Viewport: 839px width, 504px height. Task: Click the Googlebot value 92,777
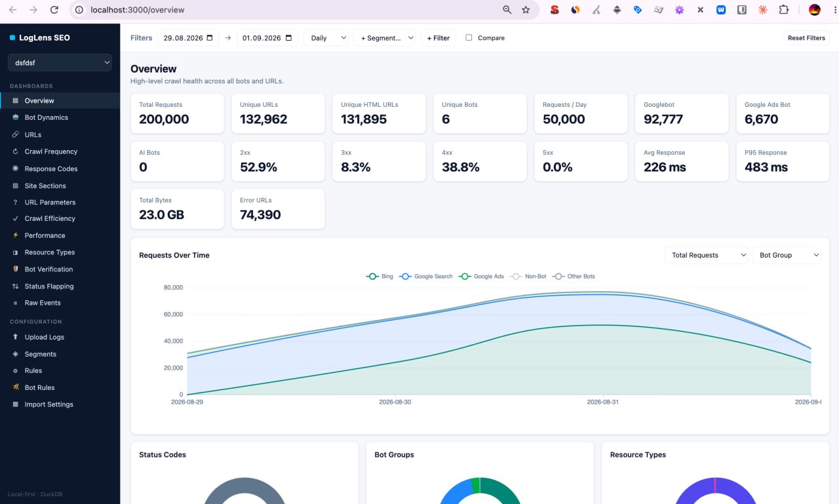click(x=663, y=119)
